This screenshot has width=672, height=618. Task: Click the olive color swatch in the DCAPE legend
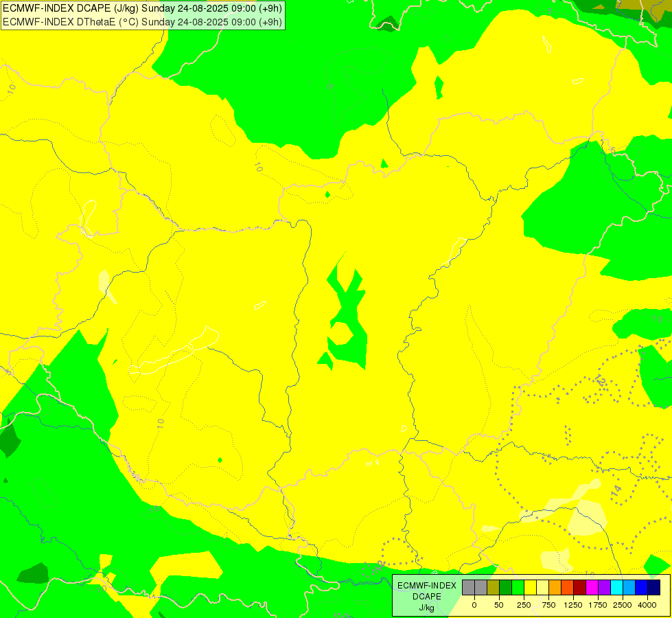494,588
